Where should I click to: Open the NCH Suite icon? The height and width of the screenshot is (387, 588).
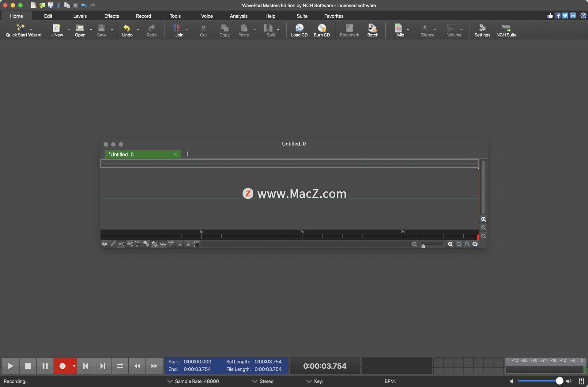coord(506,30)
